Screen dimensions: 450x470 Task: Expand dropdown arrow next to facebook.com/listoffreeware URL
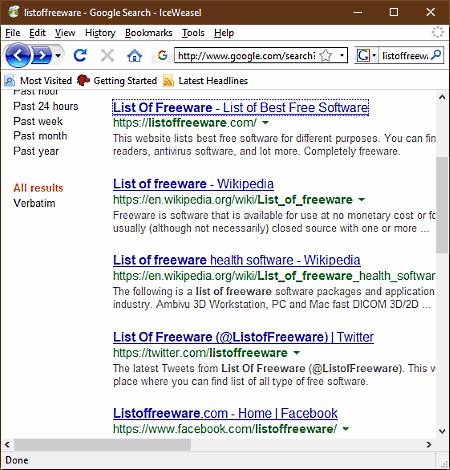346,429
